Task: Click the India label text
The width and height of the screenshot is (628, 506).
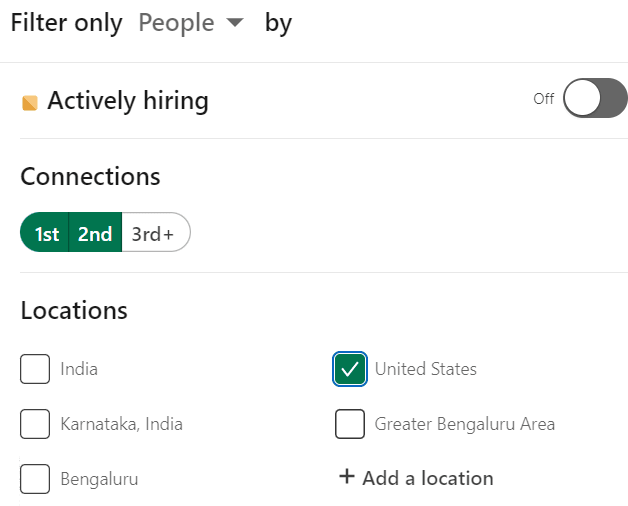Action: pos(79,369)
